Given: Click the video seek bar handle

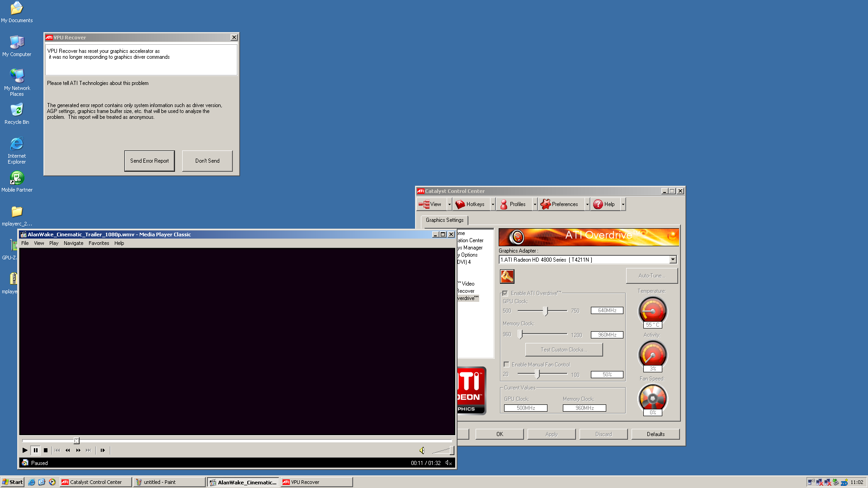Looking at the screenshot, I should tap(76, 441).
